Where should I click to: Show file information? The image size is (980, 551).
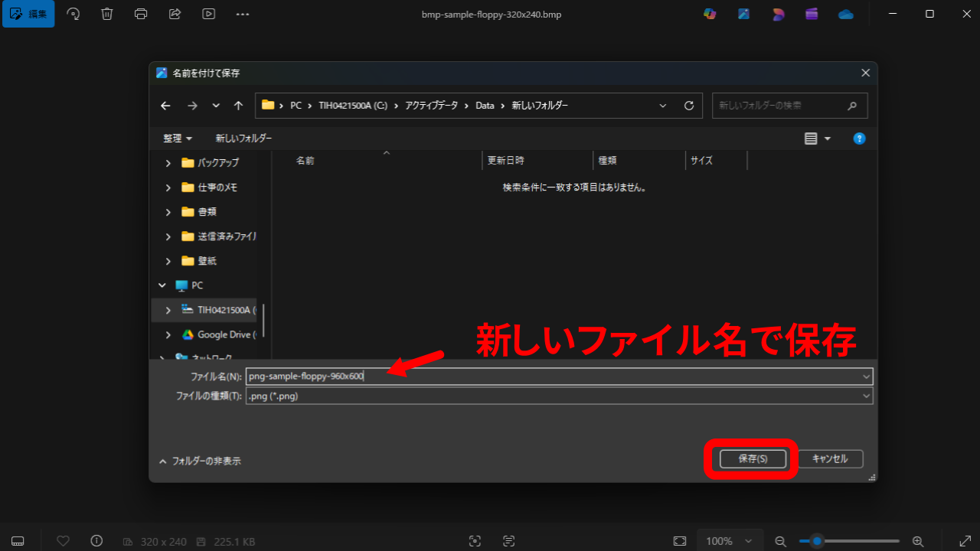(96, 541)
